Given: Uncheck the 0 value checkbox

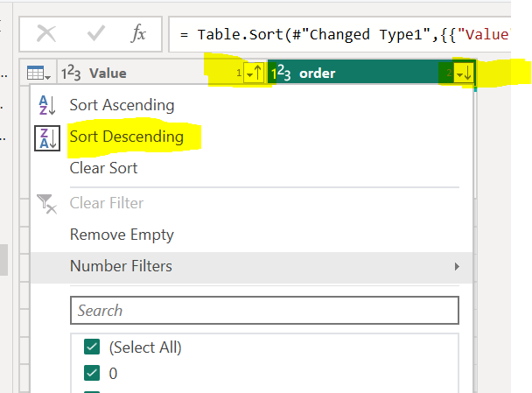Looking at the screenshot, I should 92,373.
